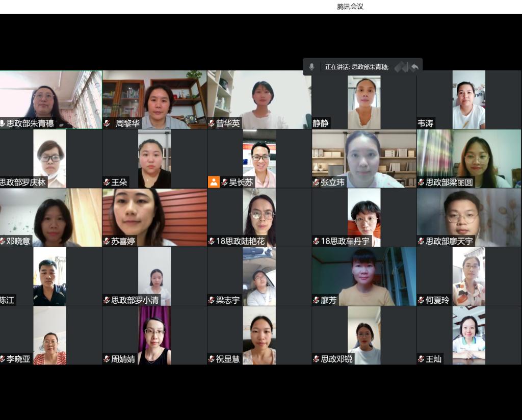Open the video tile of 李晓亚
Image resolution: width=522 pixels, height=420 pixels.
(x=50, y=335)
